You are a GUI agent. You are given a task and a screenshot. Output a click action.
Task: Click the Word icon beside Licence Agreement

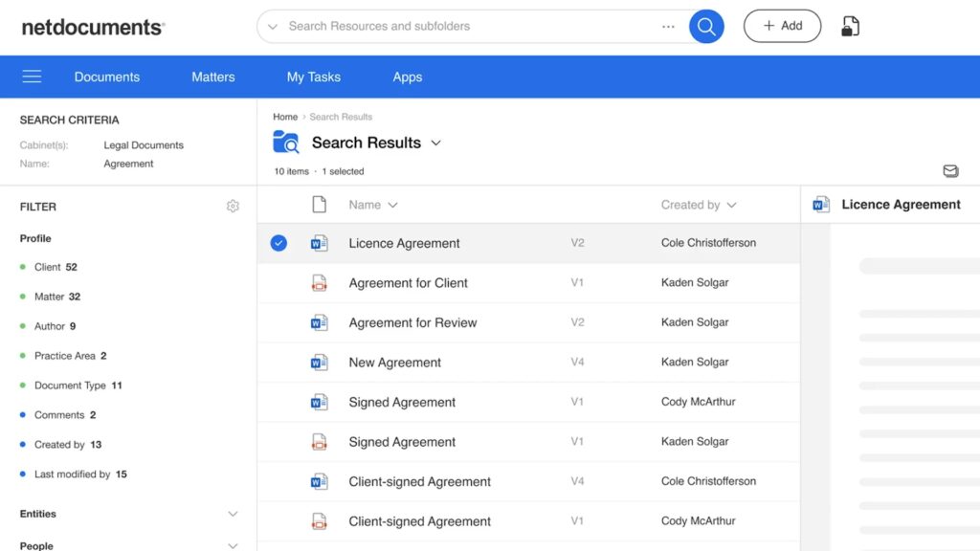(320, 243)
